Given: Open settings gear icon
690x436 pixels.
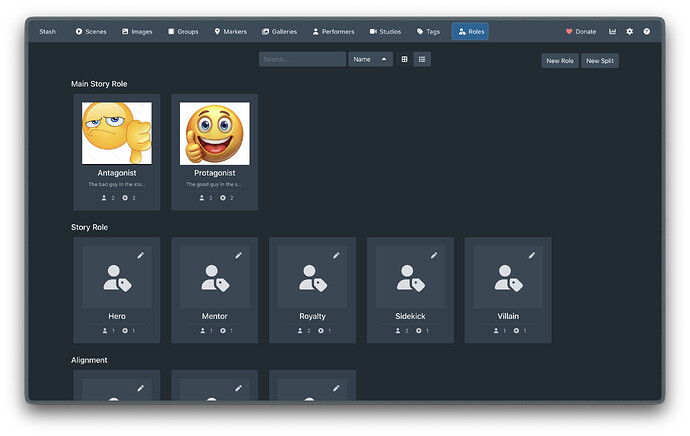Looking at the screenshot, I should [x=629, y=32].
